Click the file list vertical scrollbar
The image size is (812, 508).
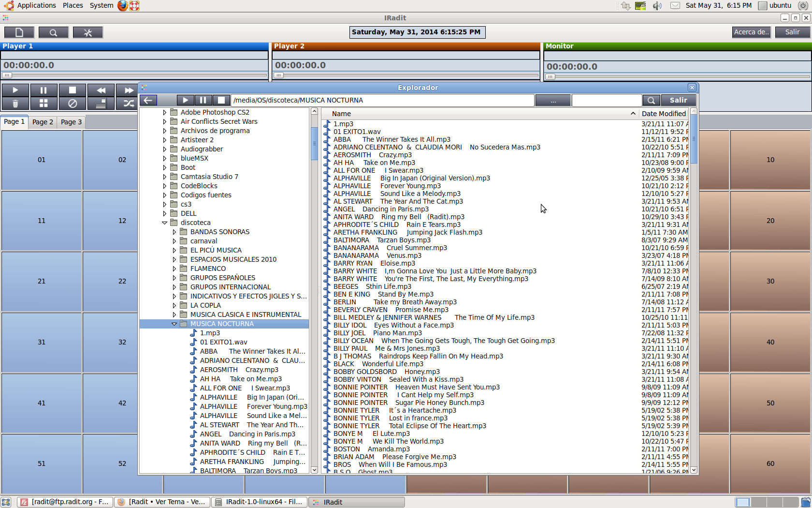694,290
